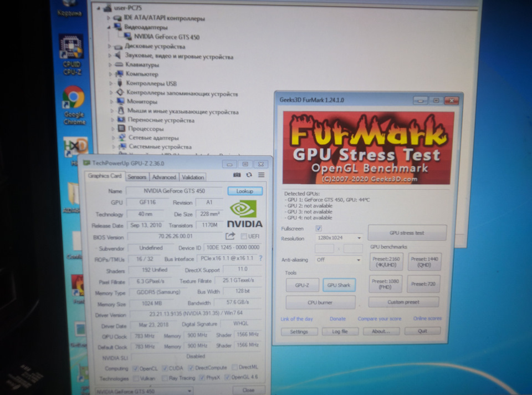Open the Online scores link
532x395 pixels.
click(x=427, y=318)
